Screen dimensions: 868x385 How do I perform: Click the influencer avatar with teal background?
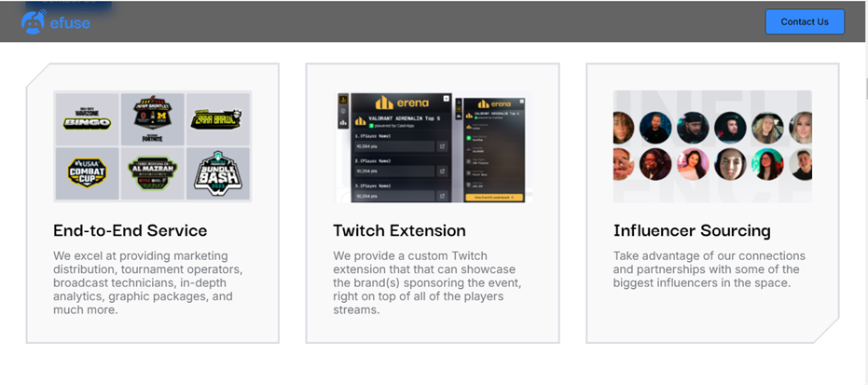pos(767,164)
